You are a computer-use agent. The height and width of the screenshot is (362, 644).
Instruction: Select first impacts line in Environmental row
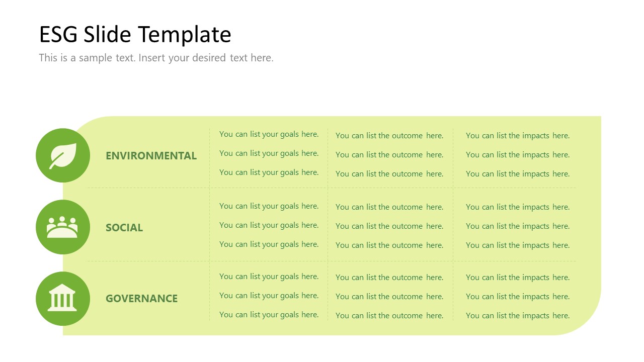pyautogui.click(x=518, y=136)
